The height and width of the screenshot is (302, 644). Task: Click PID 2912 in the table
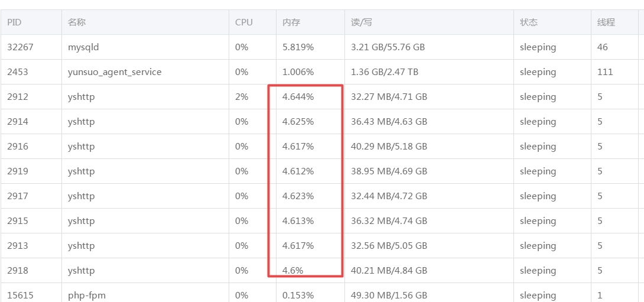pyautogui.click(x=18, y=97)
